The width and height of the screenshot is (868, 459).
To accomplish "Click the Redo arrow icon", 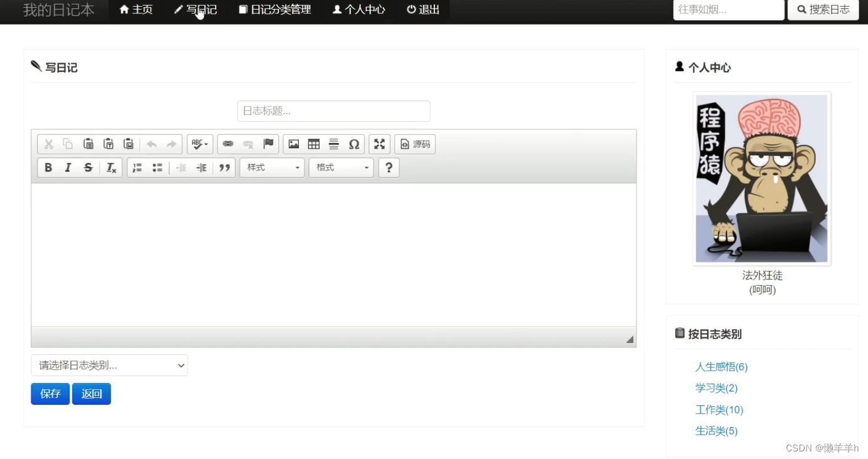I will tap(172, 144).
